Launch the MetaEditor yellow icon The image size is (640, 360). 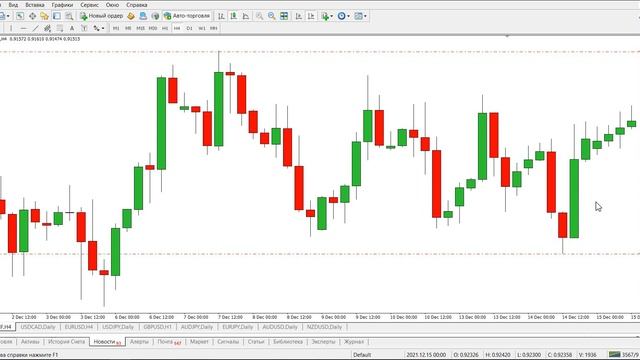tap(131, 16)
